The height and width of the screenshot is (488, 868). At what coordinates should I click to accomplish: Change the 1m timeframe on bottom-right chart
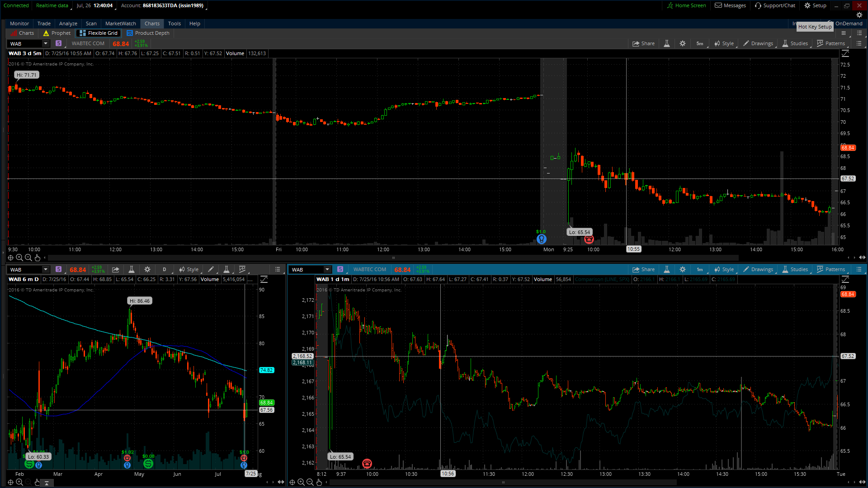[x=700, y=269]
